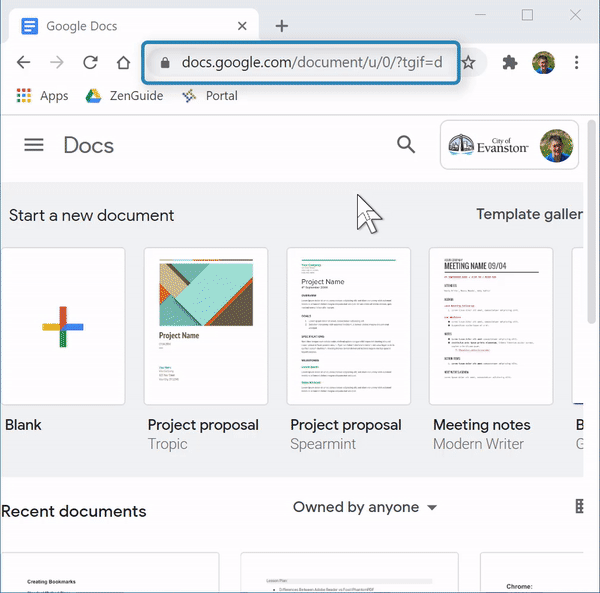Viewport: 600px width, 593px height.
Task: Minimize the browser window
Action: pyautogui.click(x=480, y=15)
